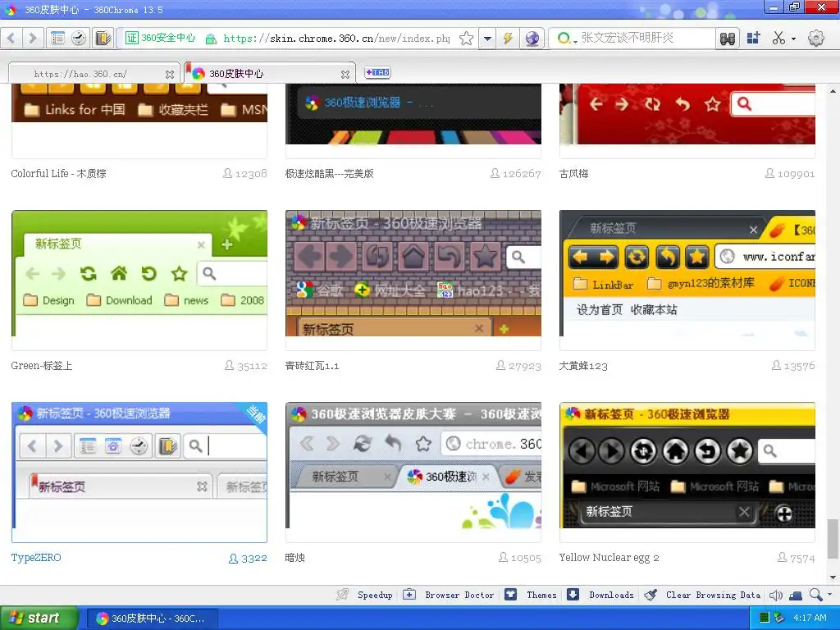Open Downloads from the status bar
This screenshot has width=840, height=630.
coord(611,595)
